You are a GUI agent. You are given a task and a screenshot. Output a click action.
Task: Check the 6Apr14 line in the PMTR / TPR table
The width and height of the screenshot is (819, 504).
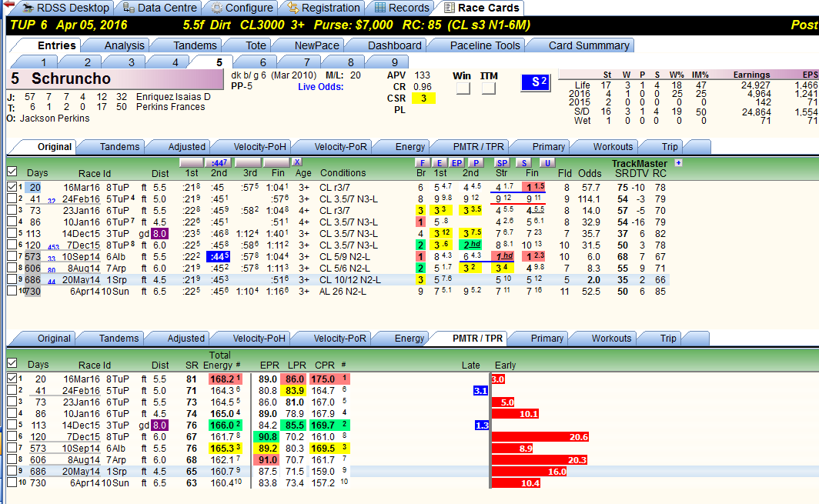coord(12,482)
